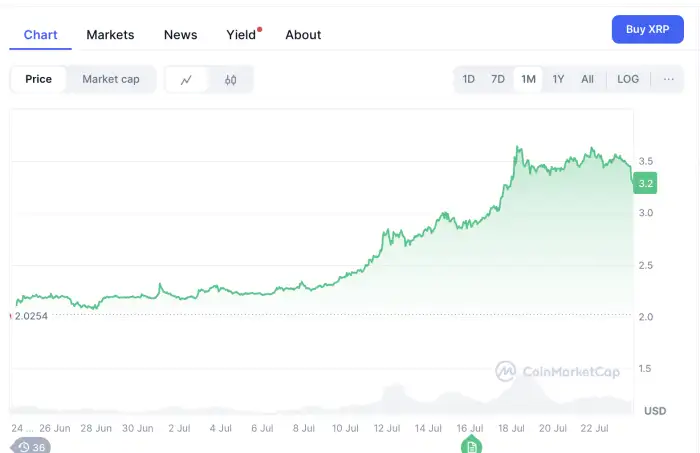Image resolution: width=700 pixels, height=453 pixels.
Task: Open the Markets tab
Action: pyautogui.click(x=110, y=34)
